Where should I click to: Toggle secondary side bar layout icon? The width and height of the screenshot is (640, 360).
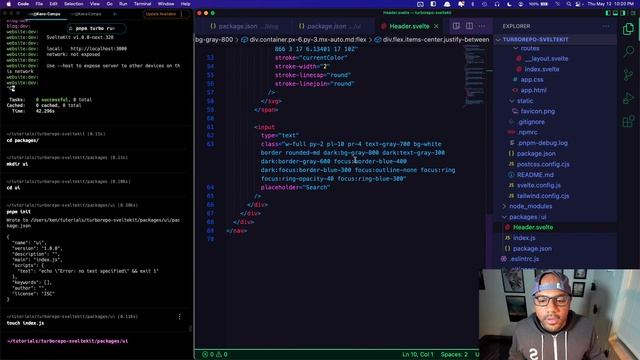623,13
